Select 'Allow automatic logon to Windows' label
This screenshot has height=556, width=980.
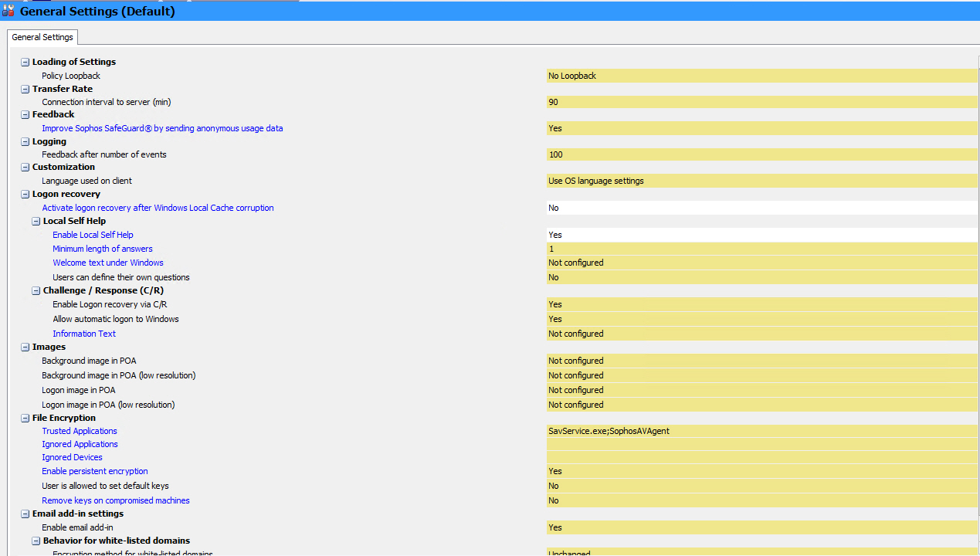tap(116, 319)
